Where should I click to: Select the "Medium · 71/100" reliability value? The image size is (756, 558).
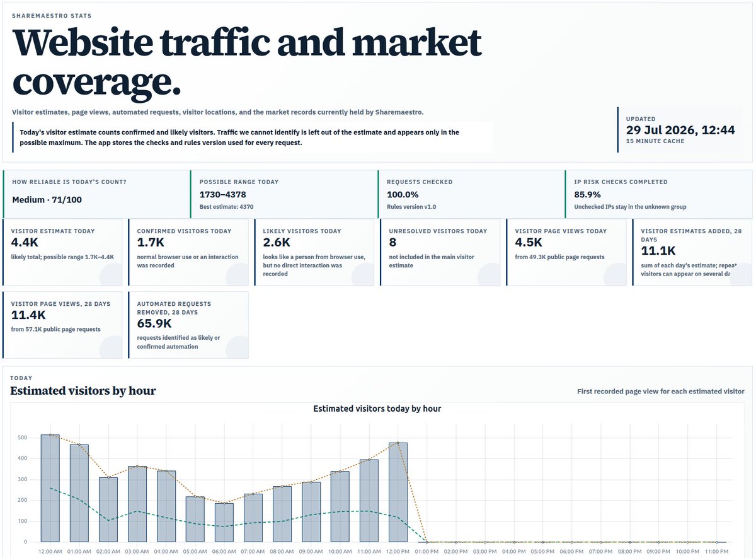[x=47, y=200]
